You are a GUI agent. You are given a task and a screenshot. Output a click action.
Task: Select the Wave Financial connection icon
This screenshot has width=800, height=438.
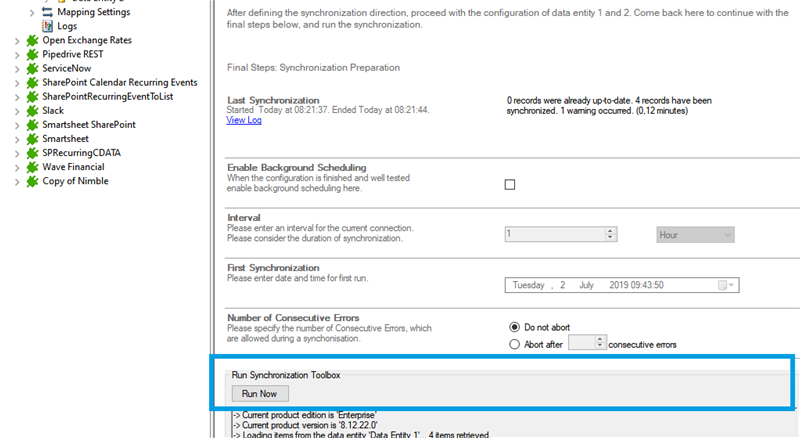[x=32, y=167]
